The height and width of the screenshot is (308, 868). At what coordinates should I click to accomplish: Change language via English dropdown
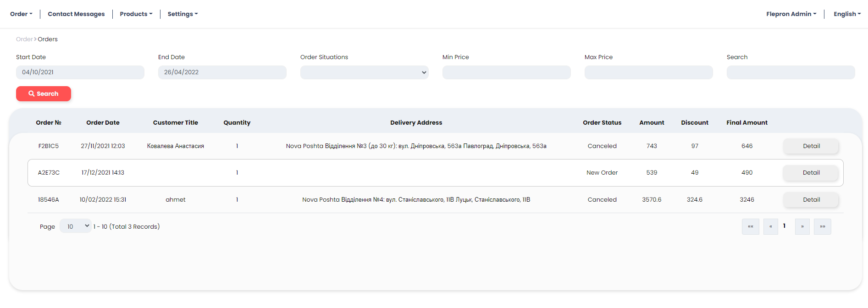click(x=847, y=14)
